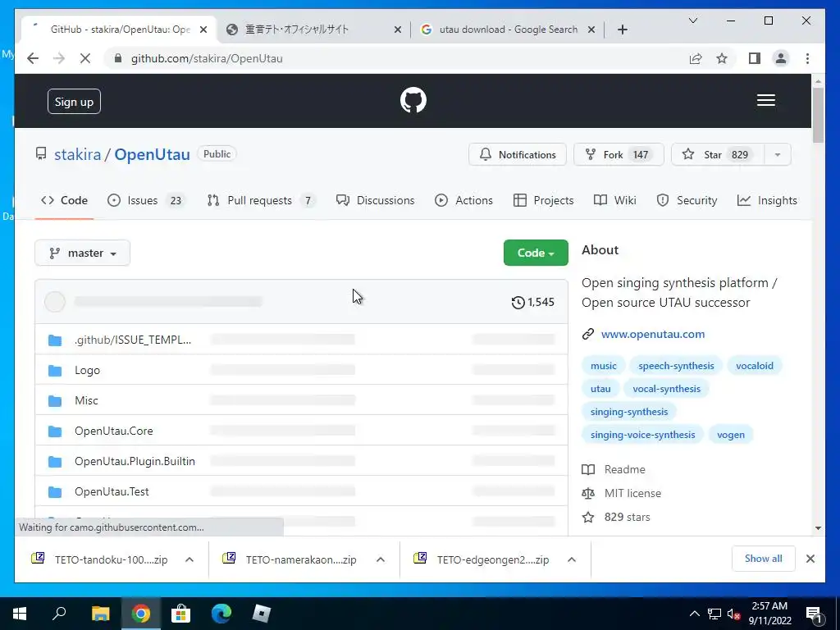The width and height of the screenshot is (840, 630).
Task: Open a new browser tab
Action: 622,30
